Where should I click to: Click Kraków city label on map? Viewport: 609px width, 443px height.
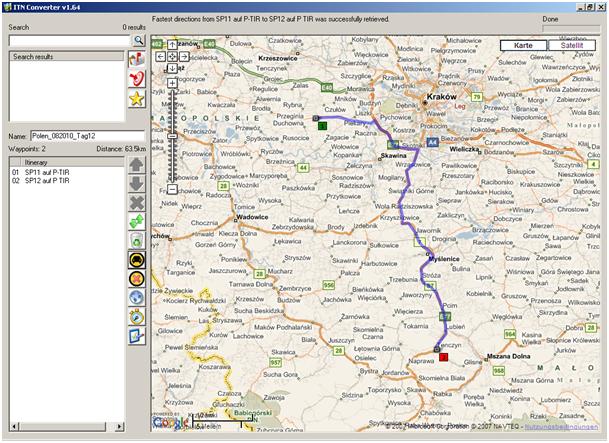coord(442,97)
